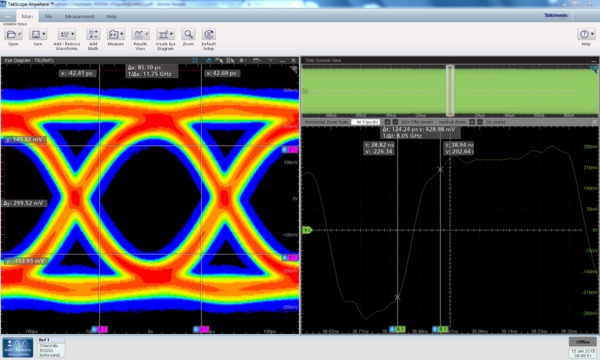Click the Offline status button
The image size is (600, 360).
582,342
